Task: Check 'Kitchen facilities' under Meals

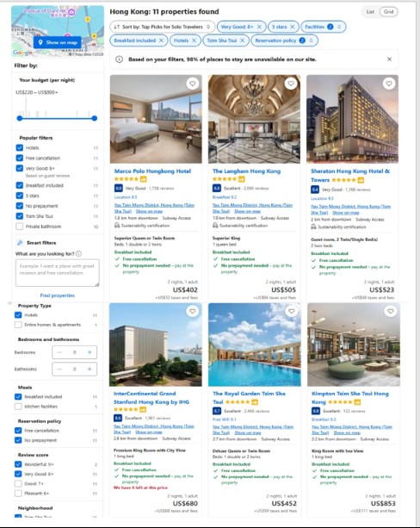Action: tap(18, 407)
